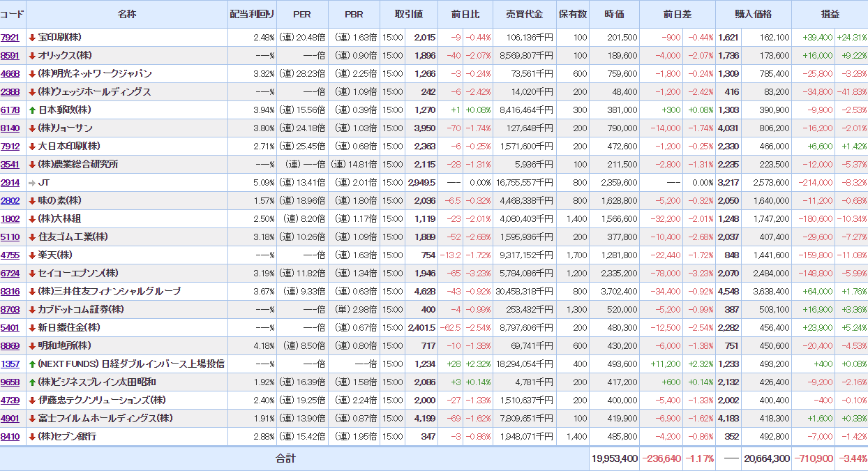The width and height of the screenshot is (868, 471).
Task: Click the down arrow icon next to 楽天(株)
Action: 32,255
